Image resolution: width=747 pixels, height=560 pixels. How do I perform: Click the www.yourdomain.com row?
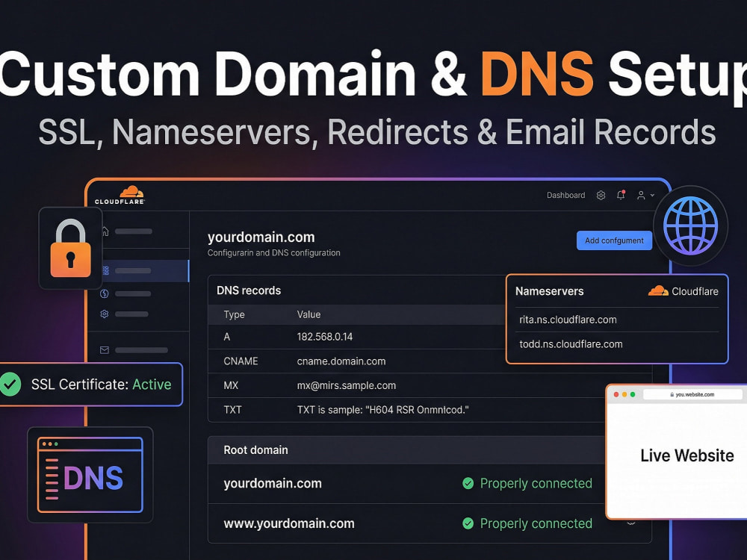pos(430,523)
